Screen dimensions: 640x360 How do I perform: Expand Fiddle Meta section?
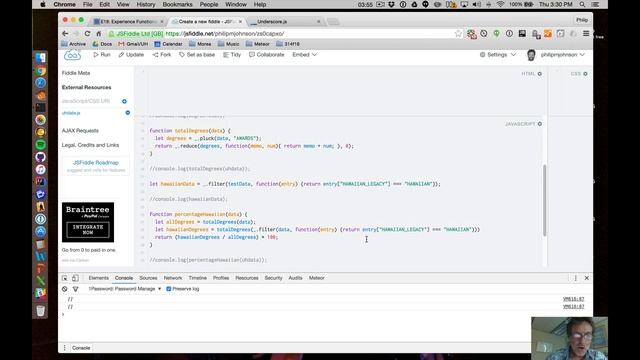pos(76,73)
